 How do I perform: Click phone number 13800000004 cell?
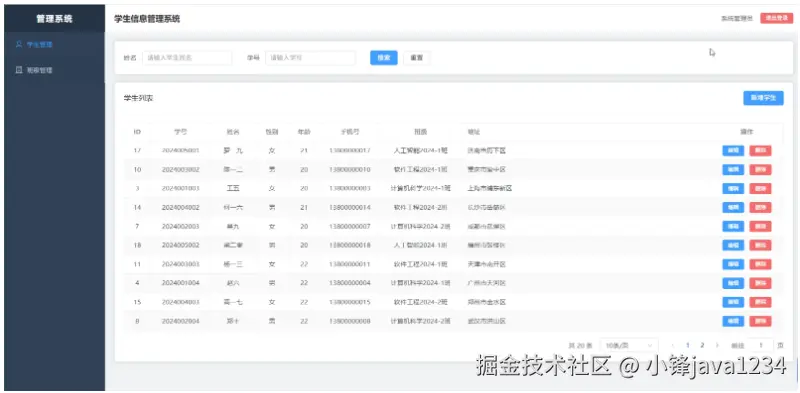tap(350, 283)
